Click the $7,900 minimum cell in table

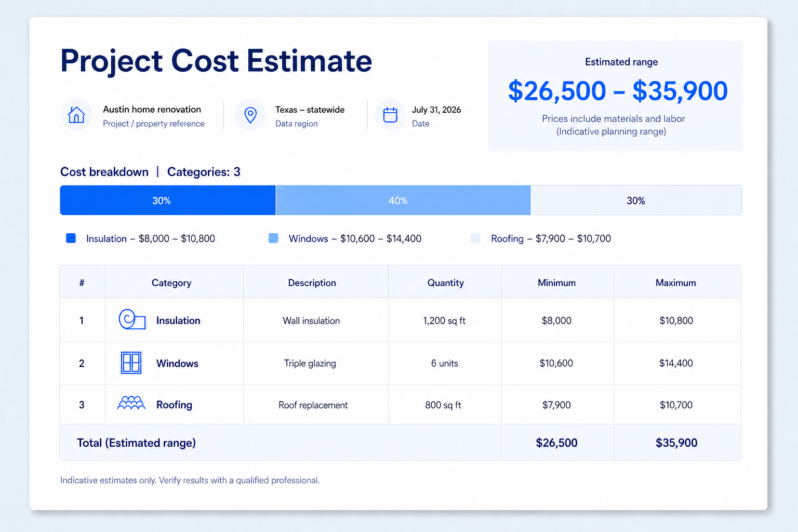pyautogui.click(x=556, y=405)
